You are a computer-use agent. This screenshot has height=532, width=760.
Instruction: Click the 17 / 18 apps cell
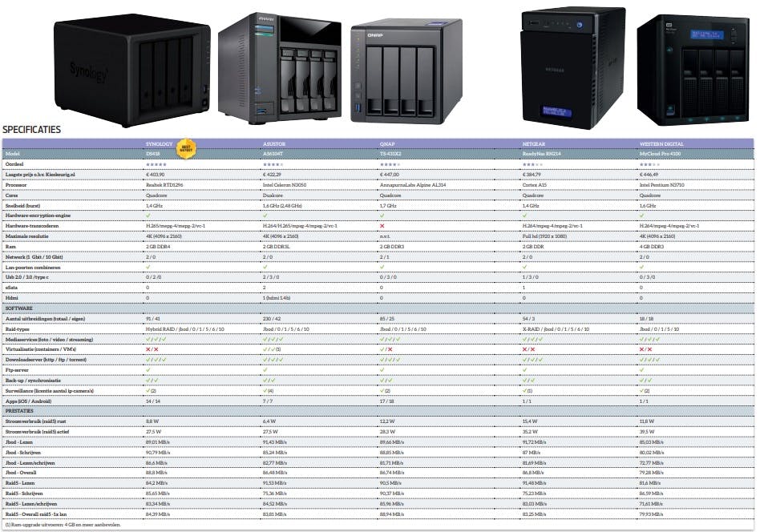click(x=386, y=401)
